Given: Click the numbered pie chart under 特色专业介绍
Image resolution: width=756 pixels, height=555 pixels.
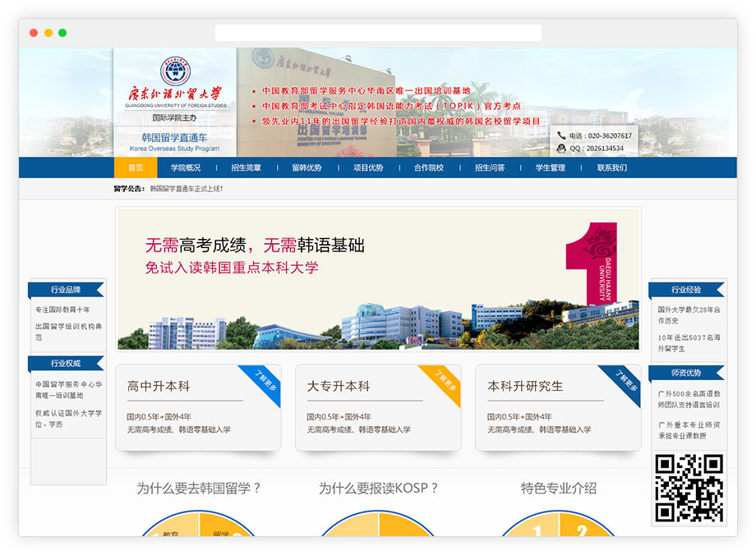Looking at the screenshot, I should click(558, 523).
